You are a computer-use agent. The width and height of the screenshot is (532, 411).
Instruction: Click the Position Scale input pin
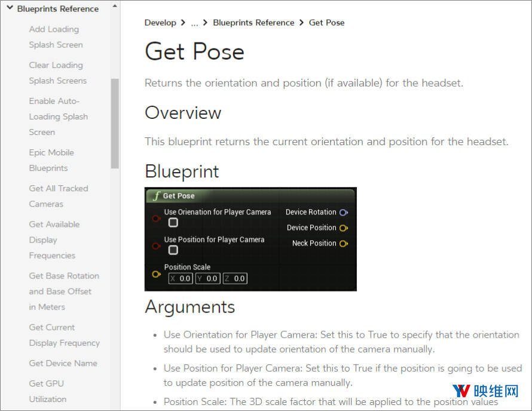[x=156, y=274]
